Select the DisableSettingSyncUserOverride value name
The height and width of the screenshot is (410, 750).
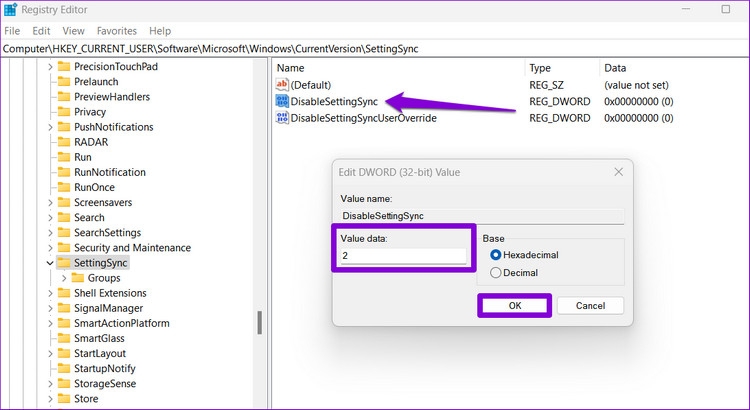[364, 118]
